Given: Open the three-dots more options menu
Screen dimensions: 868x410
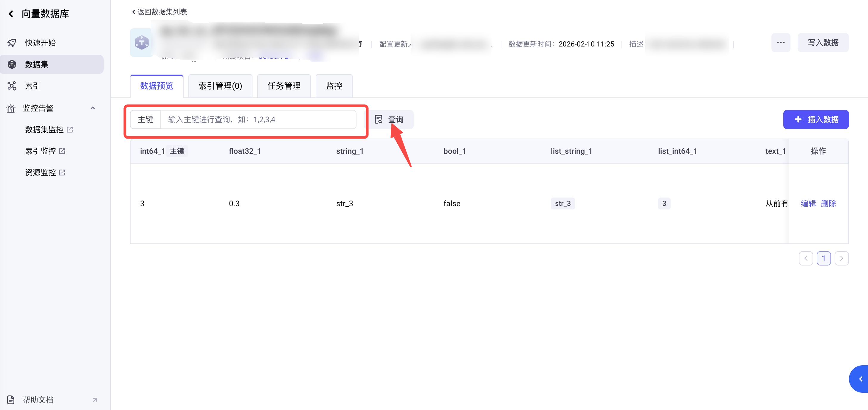Looking at the screenshot, I should pyautogui.click(x=780, y=42).
